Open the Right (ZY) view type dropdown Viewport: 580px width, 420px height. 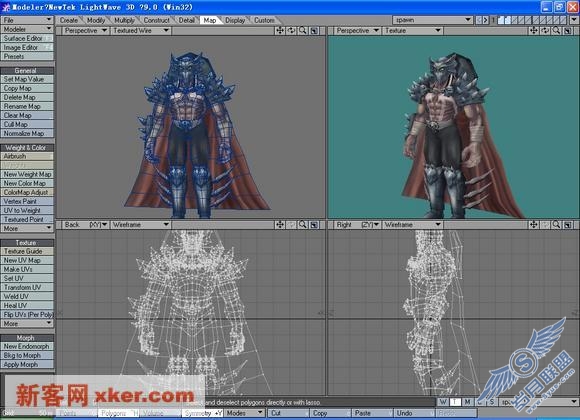pos(357,225)
